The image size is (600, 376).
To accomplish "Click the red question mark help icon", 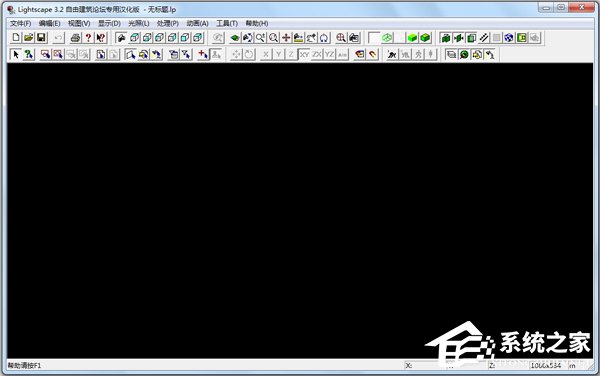I will [x=88, y=37].
